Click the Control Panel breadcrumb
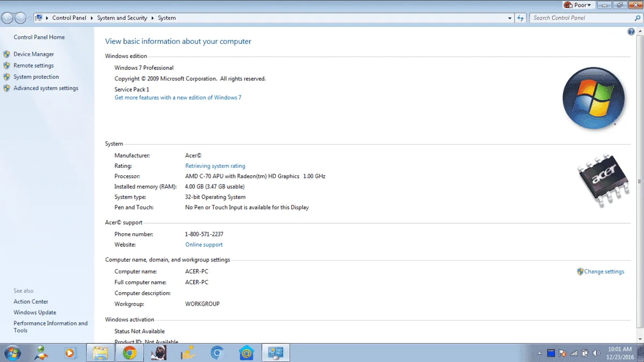644x362 pixels. tap(69, 18)
